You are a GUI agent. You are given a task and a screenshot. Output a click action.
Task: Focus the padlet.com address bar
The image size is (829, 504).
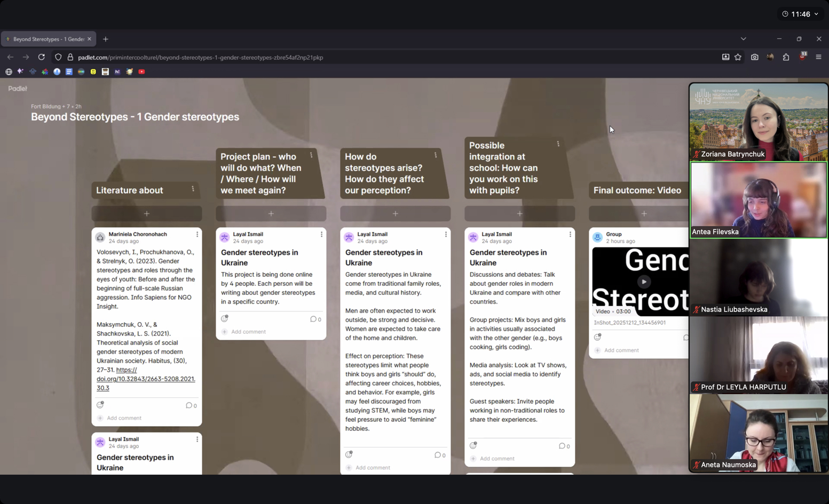coord(201,58)
